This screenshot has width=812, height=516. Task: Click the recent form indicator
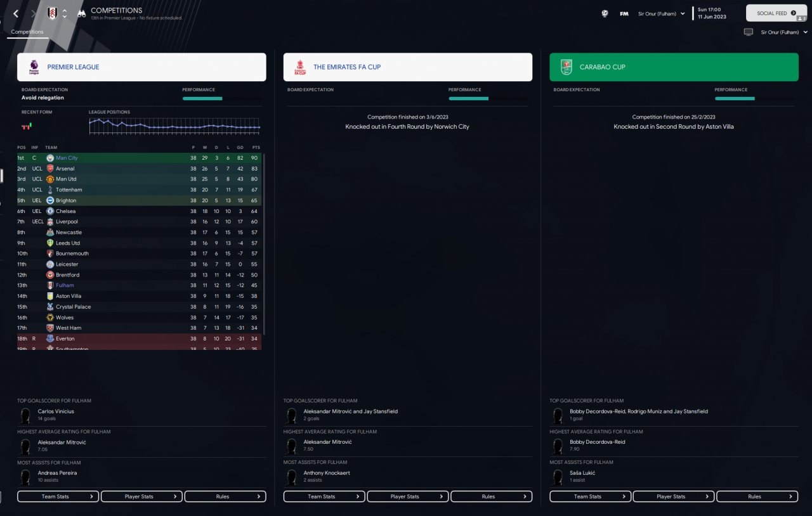click(x=26, y=127)
